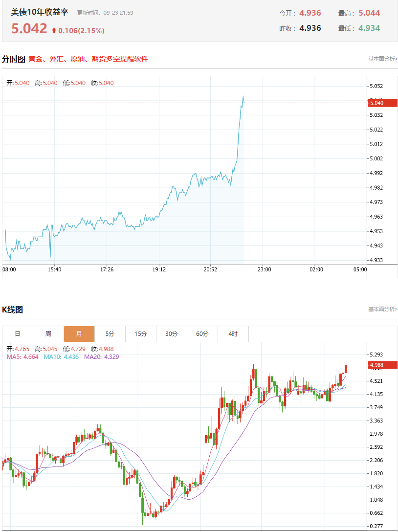Click the intraday line peak near 5.040

pos(243,97)
